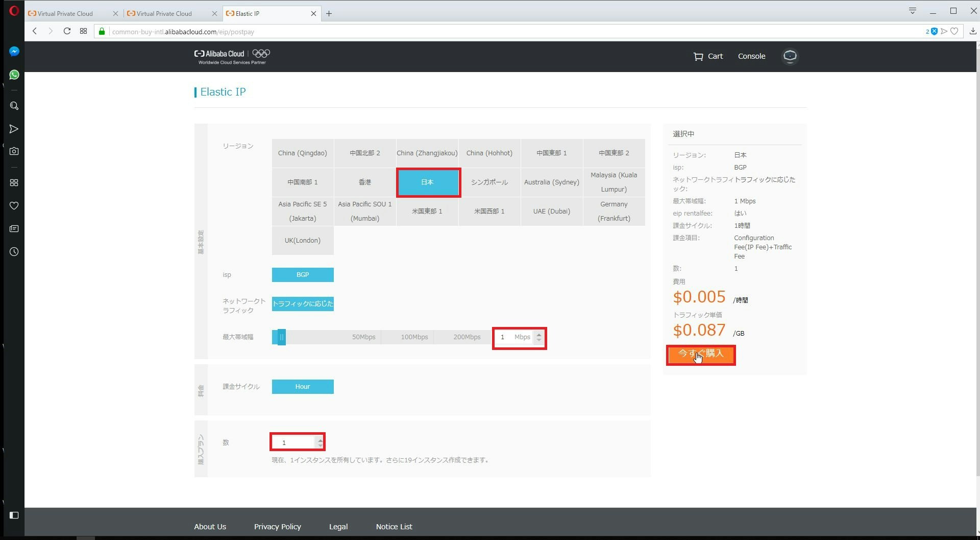Image resolution: width=980 pixels, height=540 pixels.
Task: Go back to previous page
Action: click(35, 31)
